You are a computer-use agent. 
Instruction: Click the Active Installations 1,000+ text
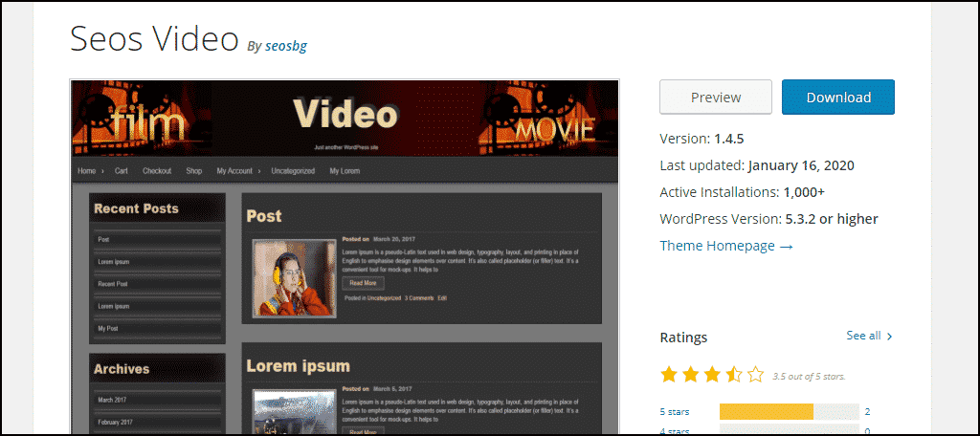743,192
